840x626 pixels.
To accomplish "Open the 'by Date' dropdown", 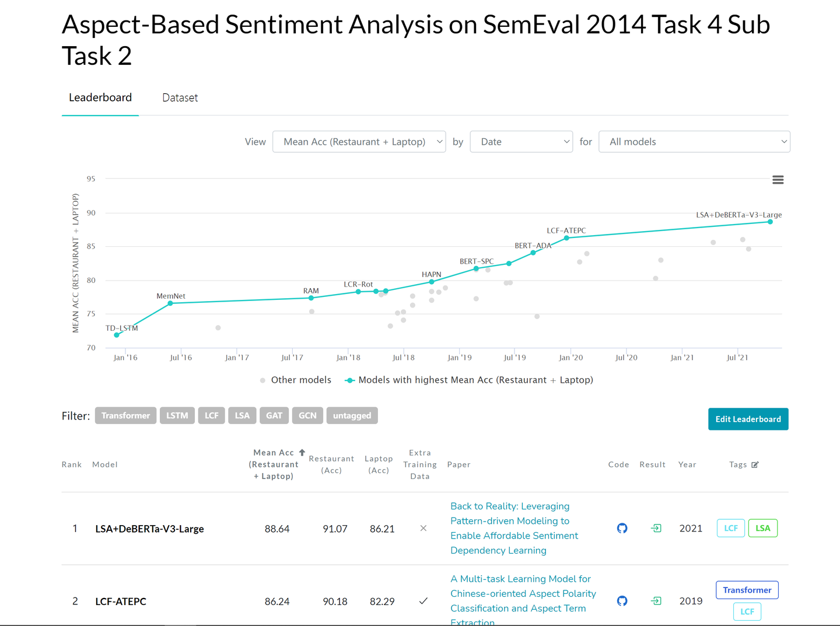I will point(521,142).
